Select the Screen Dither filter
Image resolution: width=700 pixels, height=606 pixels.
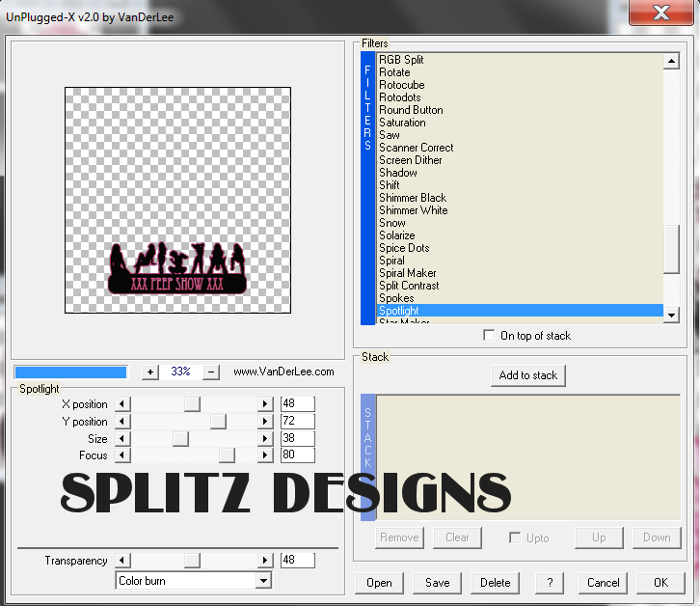(520, 160)
